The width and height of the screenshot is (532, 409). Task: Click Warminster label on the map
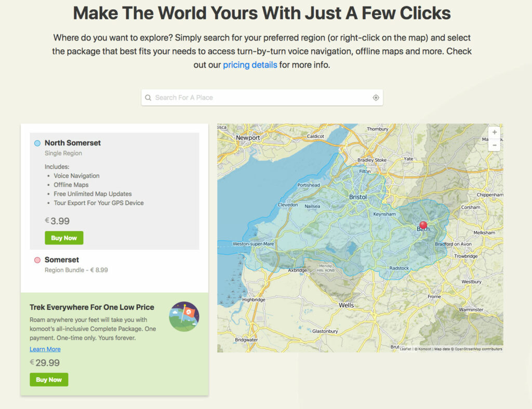pyautogui.click(x=471, y=309)
